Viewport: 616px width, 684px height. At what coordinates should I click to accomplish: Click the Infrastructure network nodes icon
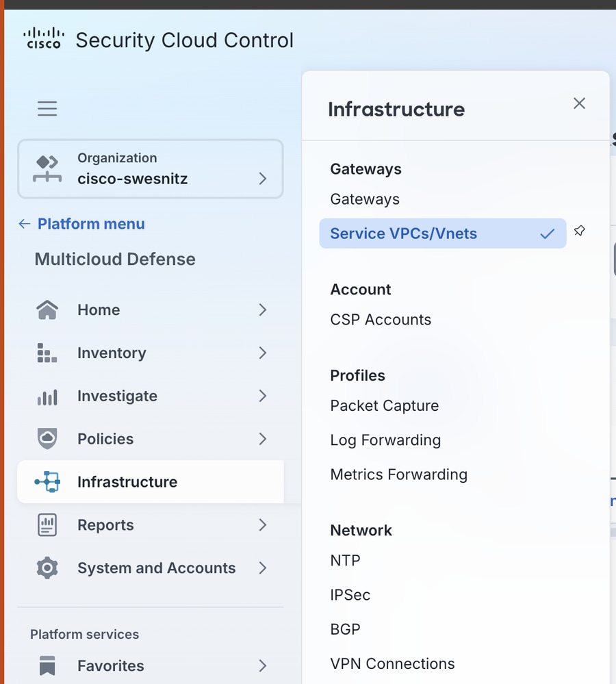pos(47,481)
